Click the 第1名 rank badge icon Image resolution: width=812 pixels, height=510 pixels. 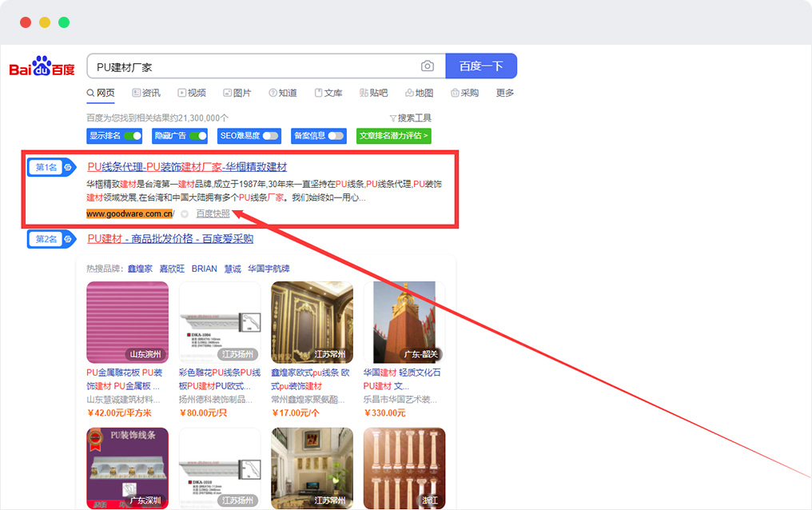pos(52,167)
